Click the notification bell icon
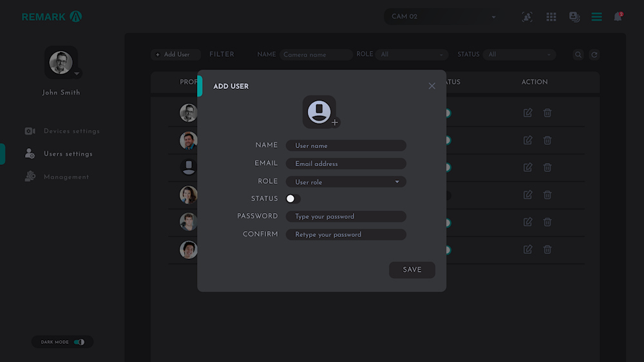Viewport: 644px width, 362px height. click(618, 17)
